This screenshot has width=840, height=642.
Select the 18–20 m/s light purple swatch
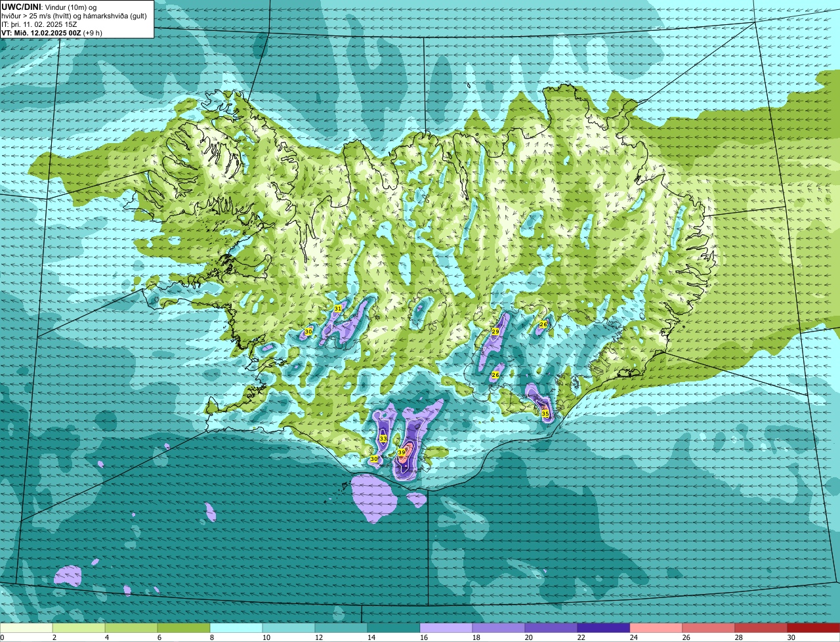tap(499, 628)
